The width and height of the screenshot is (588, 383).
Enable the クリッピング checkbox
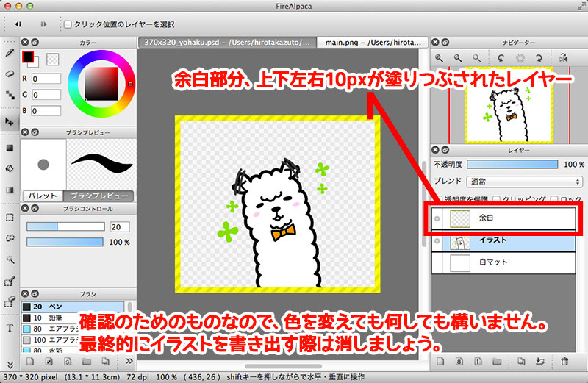click(x=497, y=198)
